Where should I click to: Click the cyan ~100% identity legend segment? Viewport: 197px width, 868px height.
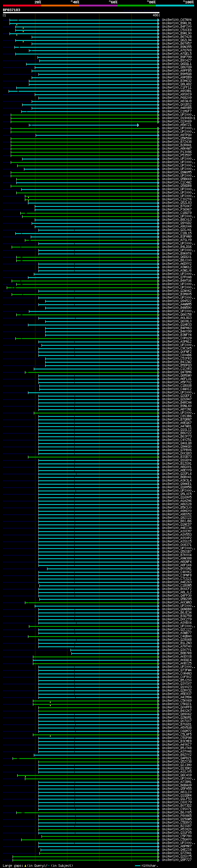coord(175,6)
